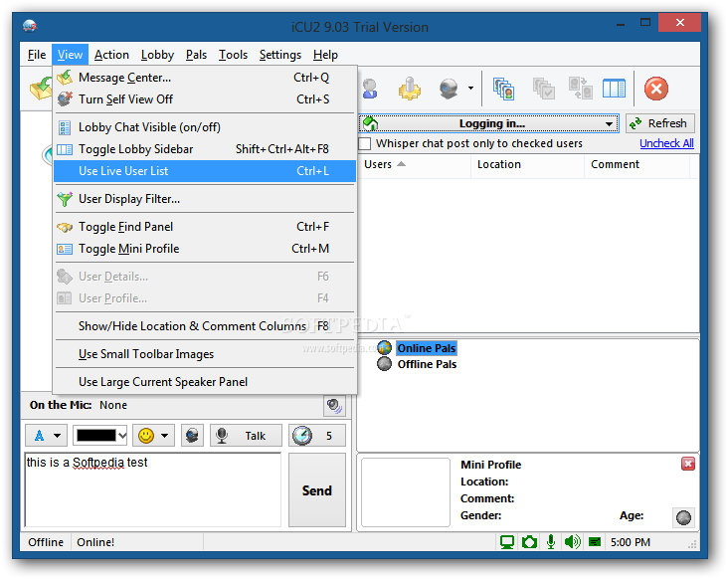The height and width of the screenshot is (579, 728).
Task: Click the 5:00 PM status bar time
Action: (630, 542)
